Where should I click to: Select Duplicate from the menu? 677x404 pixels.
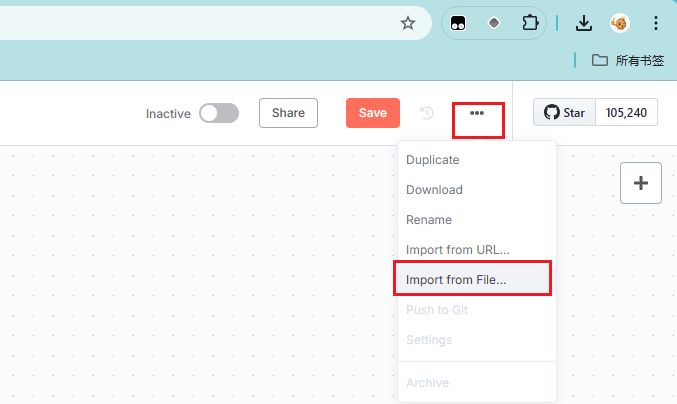tap(433, 160)
